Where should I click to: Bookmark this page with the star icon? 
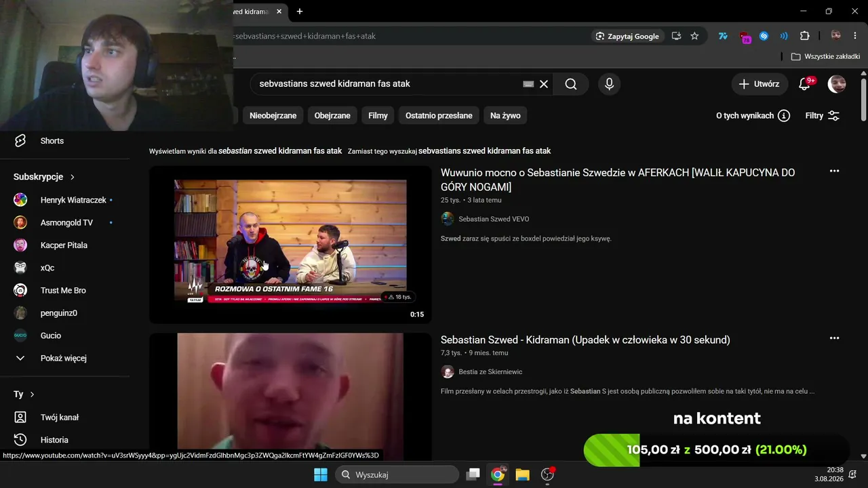694,36
